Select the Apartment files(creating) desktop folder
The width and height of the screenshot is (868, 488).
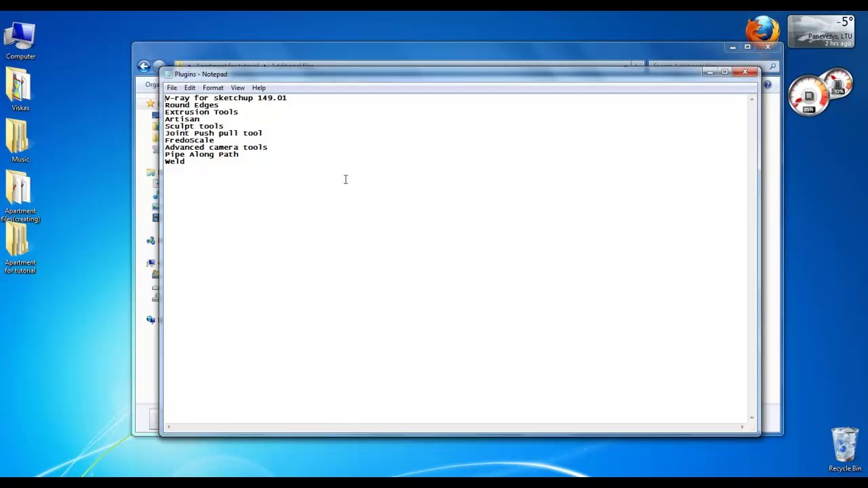coord(20,197)
